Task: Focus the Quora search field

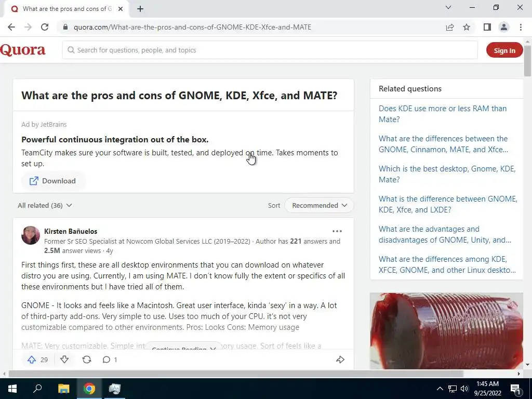Action: click(270, 50)
